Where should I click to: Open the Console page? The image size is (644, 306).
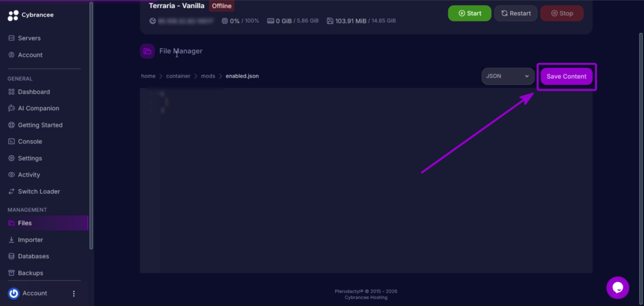pyautogui.click(x=30, y=142)
